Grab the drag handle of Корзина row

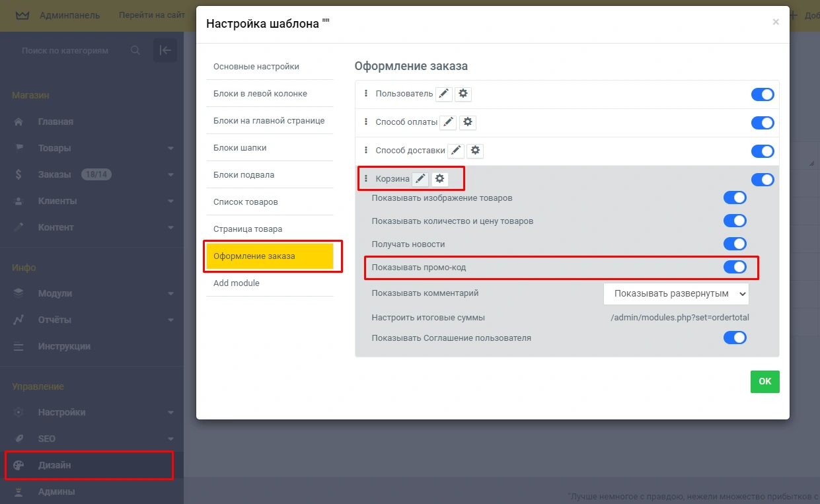366,179
